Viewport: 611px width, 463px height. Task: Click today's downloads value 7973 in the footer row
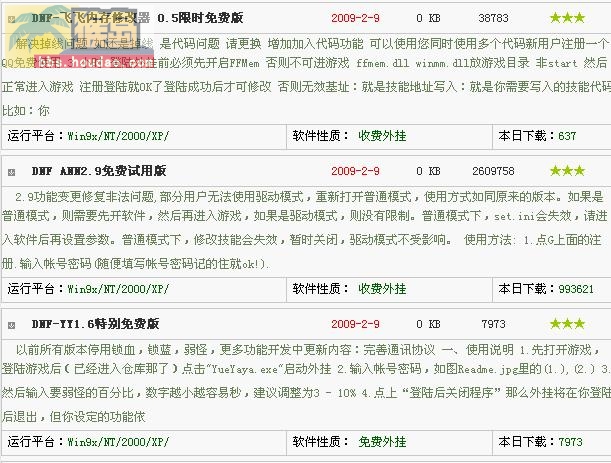(x=570, y=442)
